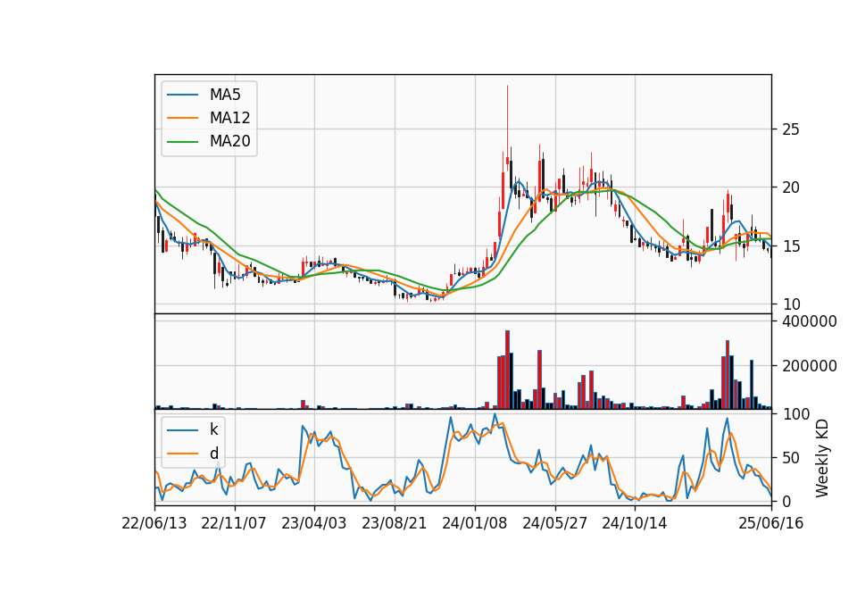Image resolution: width=857 pixels, height=616 pixels.
Task: Click the price axis value 15
Action: click(790, 246)
